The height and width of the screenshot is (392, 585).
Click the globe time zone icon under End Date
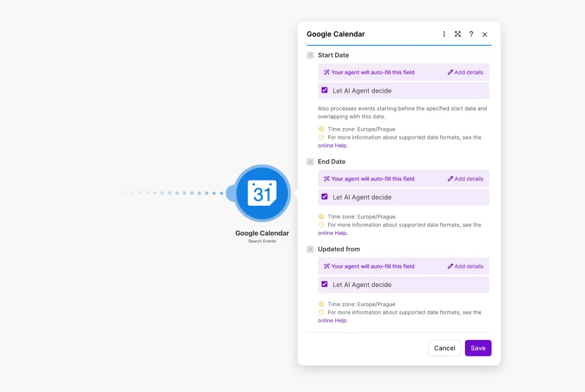point(321,217)
